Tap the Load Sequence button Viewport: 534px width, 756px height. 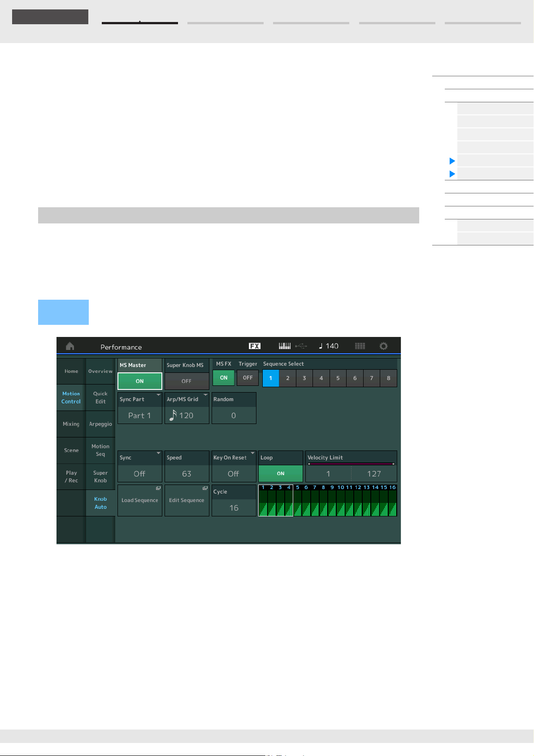[x=140, y=500]
